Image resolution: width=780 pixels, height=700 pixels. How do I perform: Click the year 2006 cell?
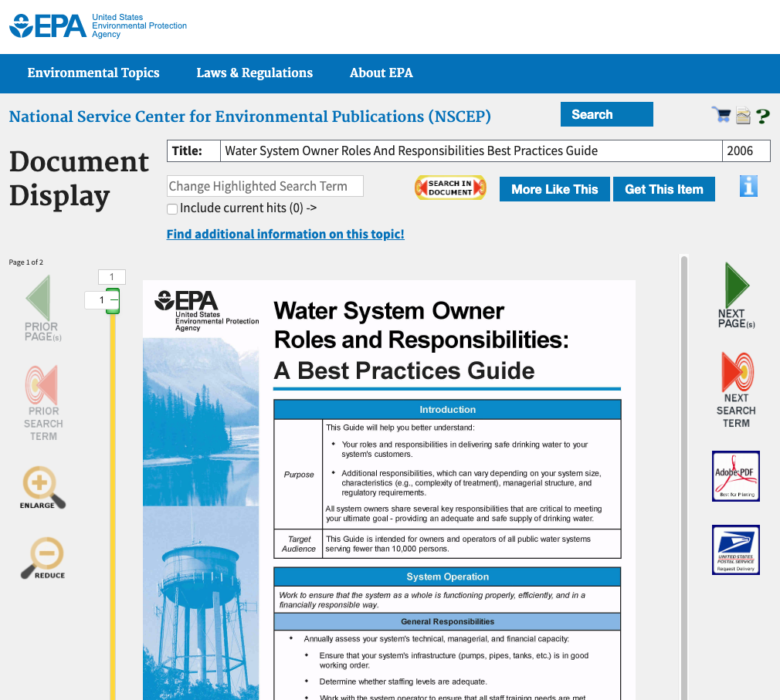click(x=746, y=151)
